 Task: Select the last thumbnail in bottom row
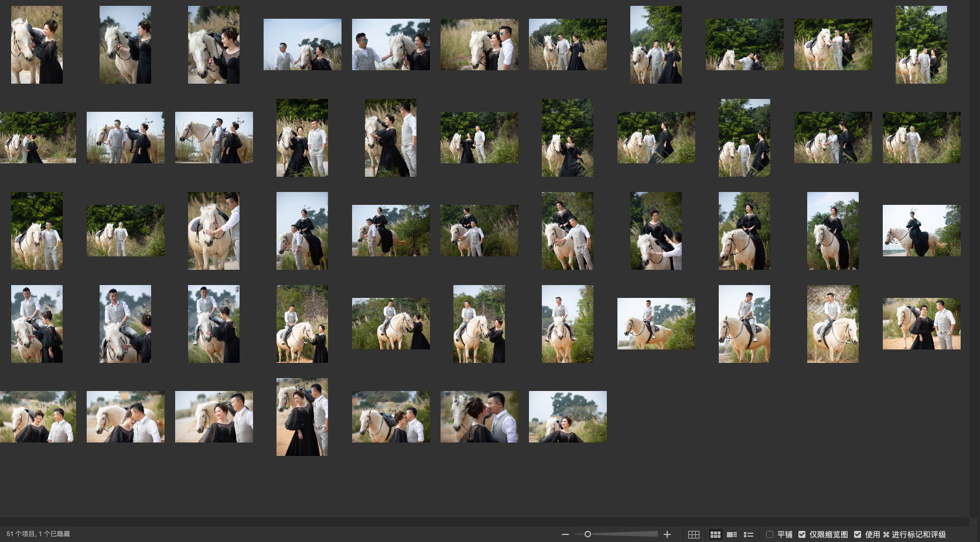click(568, 417)
